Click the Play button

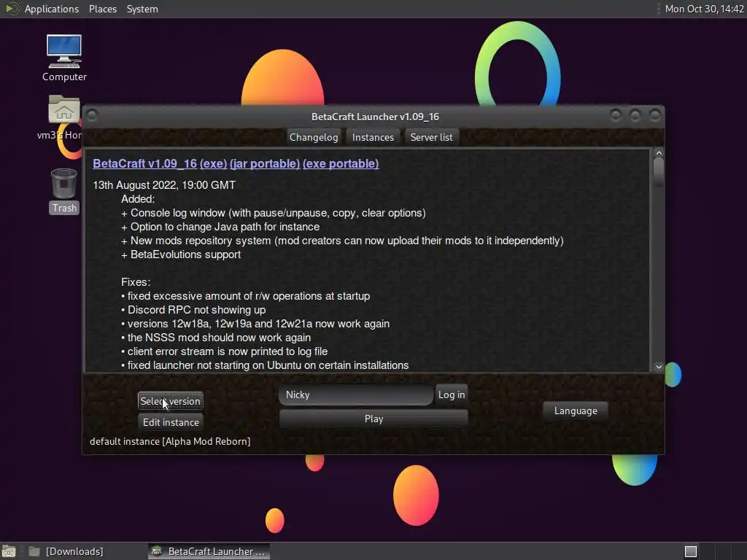point(374,419)
